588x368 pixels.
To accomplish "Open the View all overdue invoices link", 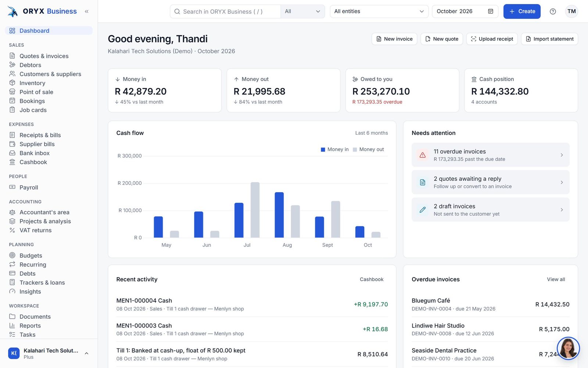I will 556,279.
